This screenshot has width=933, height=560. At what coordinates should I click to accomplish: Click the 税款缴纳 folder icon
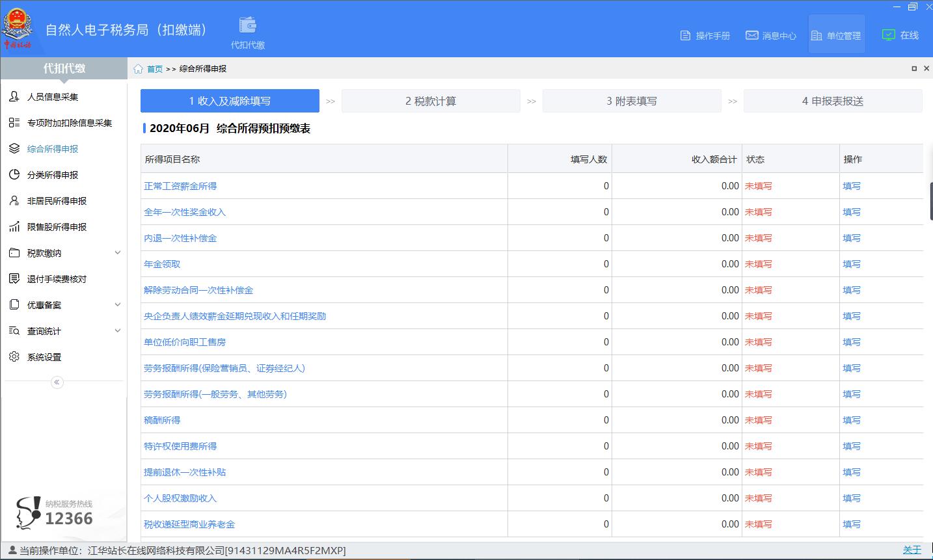(x=14, y=252)
